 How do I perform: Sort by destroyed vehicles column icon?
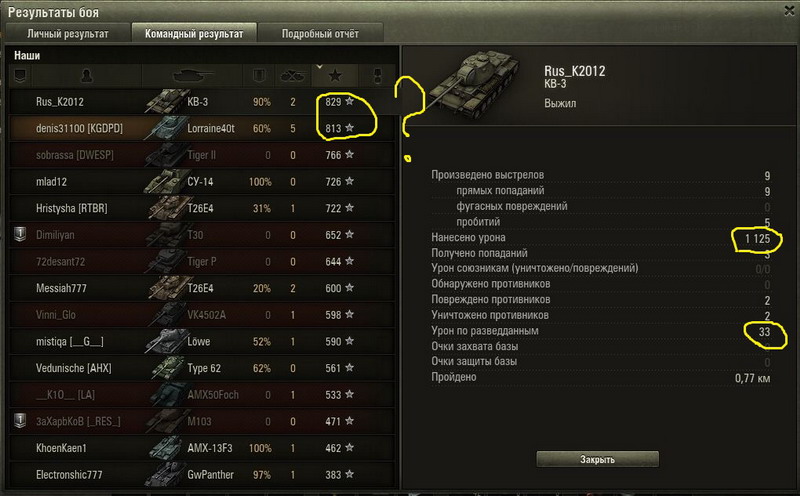click(293, 76)
